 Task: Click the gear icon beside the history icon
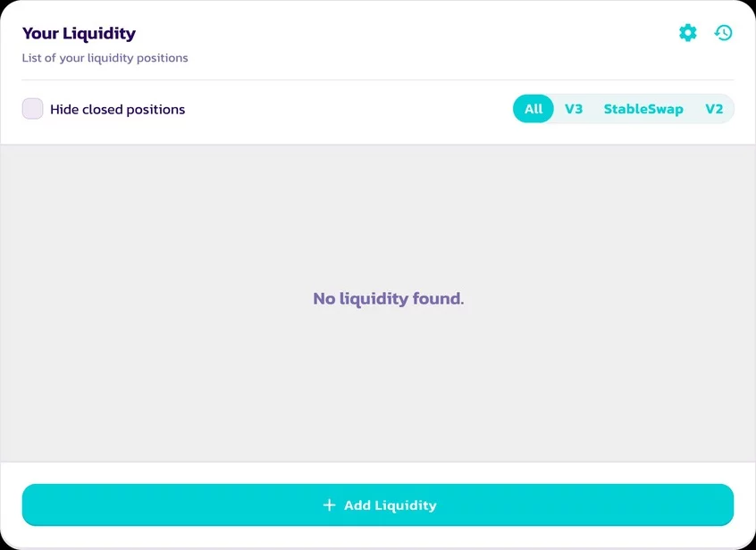687,33
